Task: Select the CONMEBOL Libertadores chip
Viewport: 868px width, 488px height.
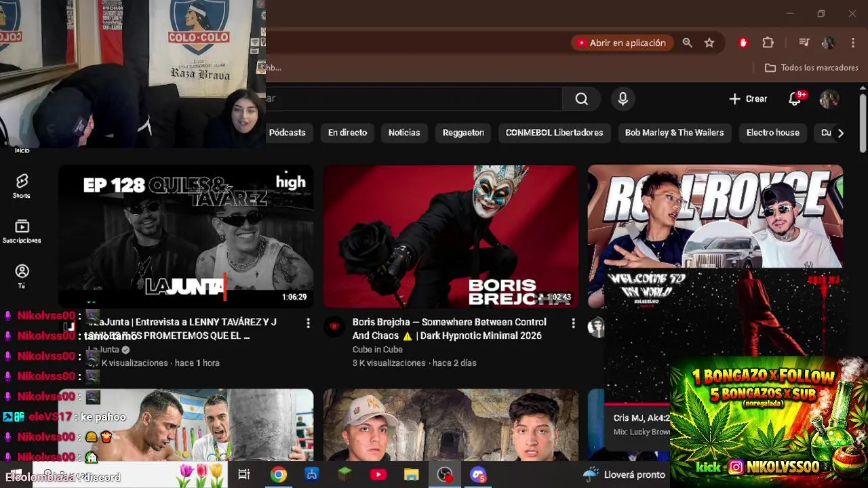Action: coord(554,133)
